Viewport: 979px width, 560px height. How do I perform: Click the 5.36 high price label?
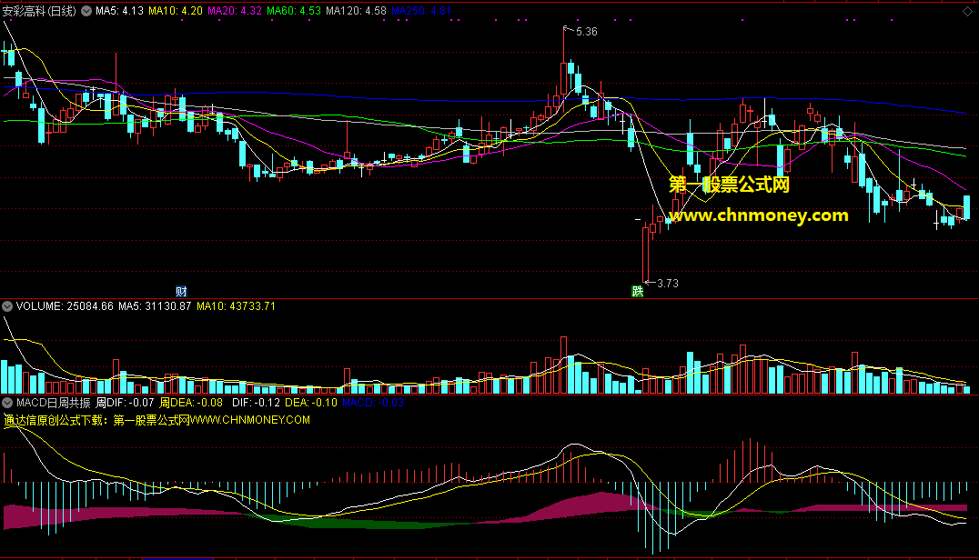coord(586,32)
